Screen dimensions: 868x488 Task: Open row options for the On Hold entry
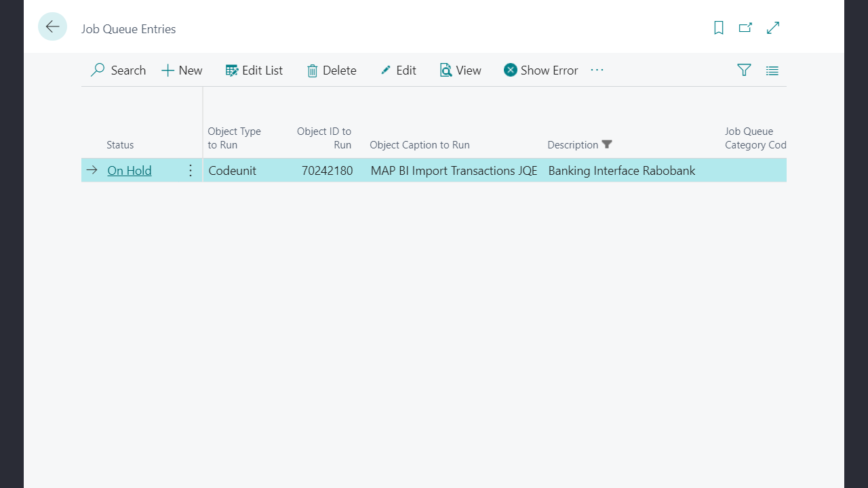tap(191, 171)
